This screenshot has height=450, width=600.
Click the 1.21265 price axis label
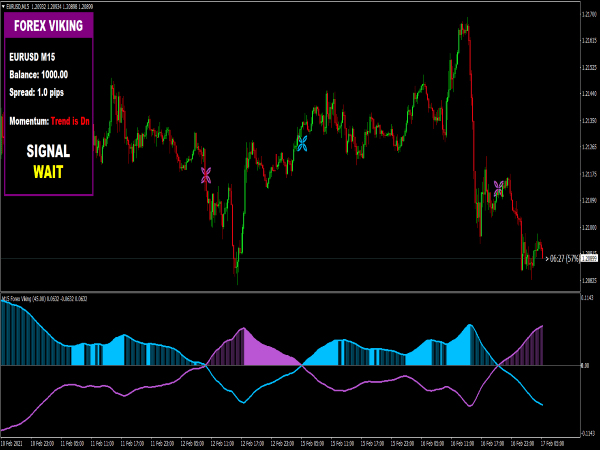point(589,147)
